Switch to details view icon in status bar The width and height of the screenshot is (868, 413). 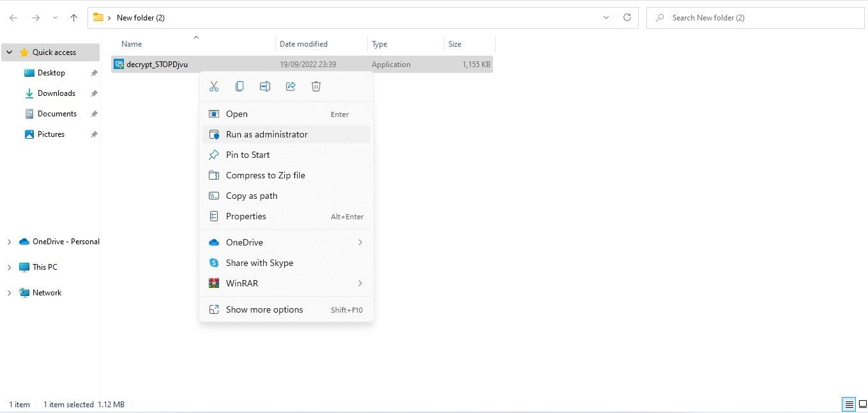click(x=849, y=404)
